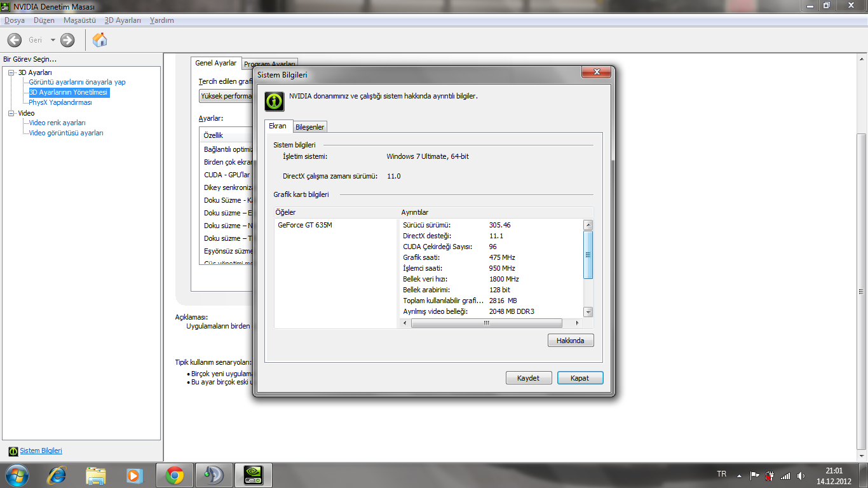Open the Düzen menu
Viewport: 868px width, 488px height.
(x=44, y=20)
